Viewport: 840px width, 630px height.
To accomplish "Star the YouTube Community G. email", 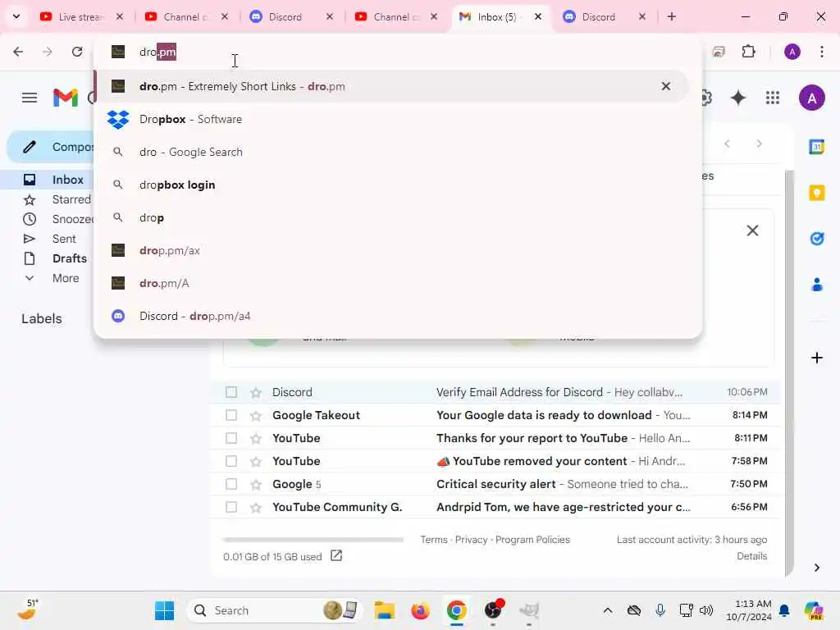I will click(256, 507).
